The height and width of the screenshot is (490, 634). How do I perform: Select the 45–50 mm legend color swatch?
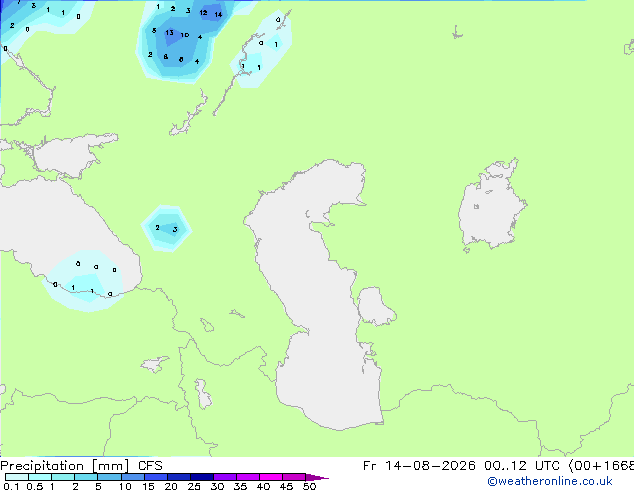tap(294, 477)
